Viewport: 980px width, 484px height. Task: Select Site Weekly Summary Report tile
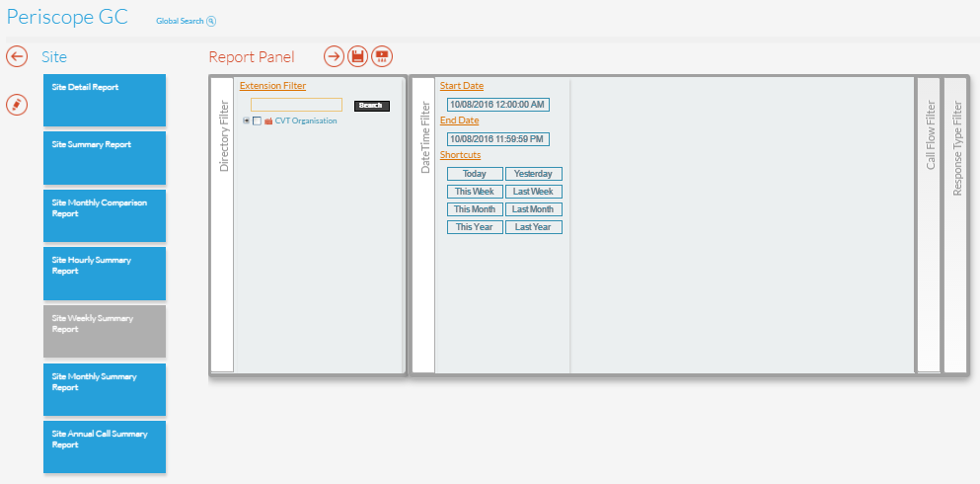click(x=105, y=332)
